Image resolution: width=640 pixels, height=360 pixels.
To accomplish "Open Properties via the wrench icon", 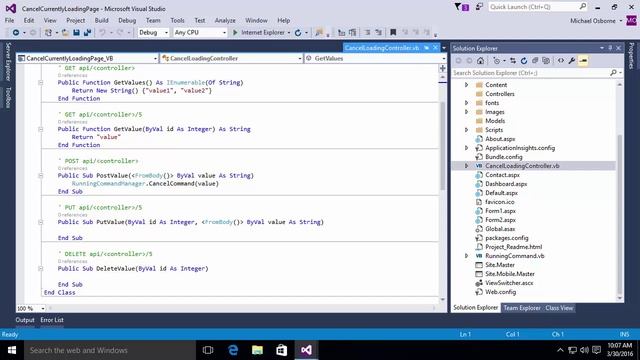I will (572, 61).
